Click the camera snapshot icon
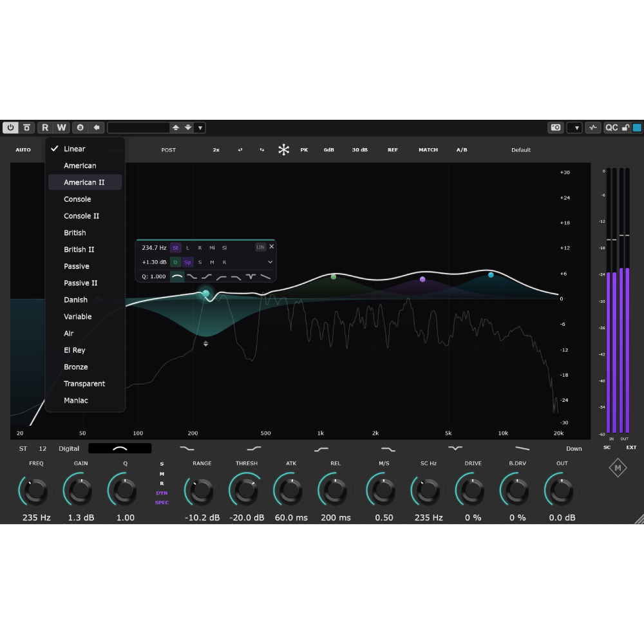 point(555,128)
